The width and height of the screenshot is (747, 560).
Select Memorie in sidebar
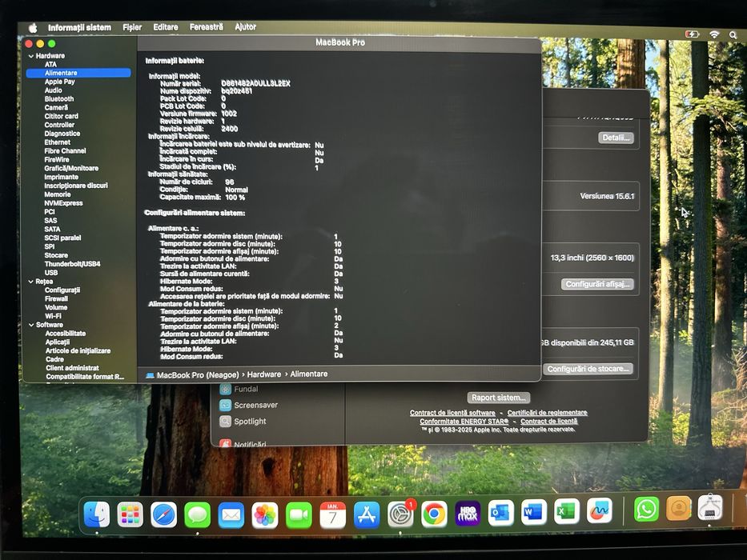click(57, 194)
